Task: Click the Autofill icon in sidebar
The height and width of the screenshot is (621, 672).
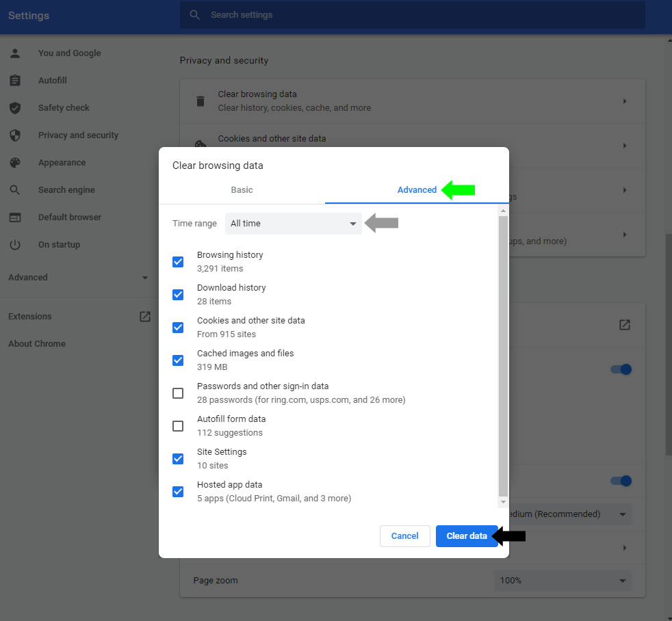Action: [15, 80]
